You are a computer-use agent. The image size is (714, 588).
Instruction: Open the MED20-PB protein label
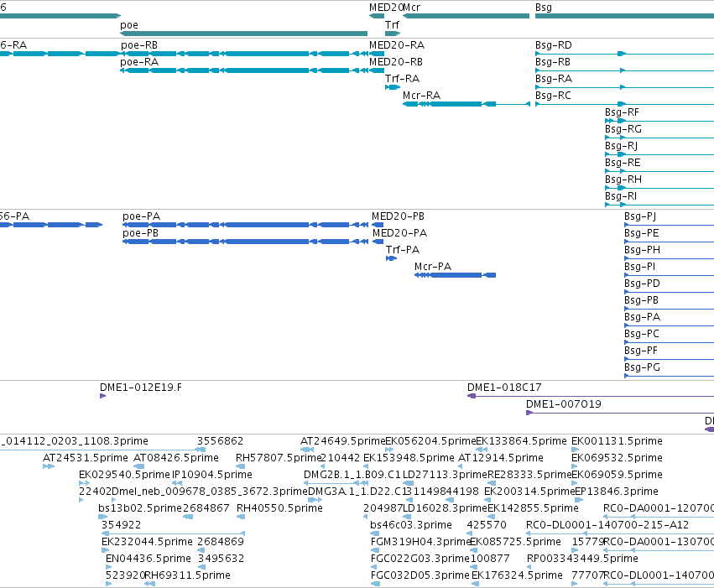click(398, 216)
